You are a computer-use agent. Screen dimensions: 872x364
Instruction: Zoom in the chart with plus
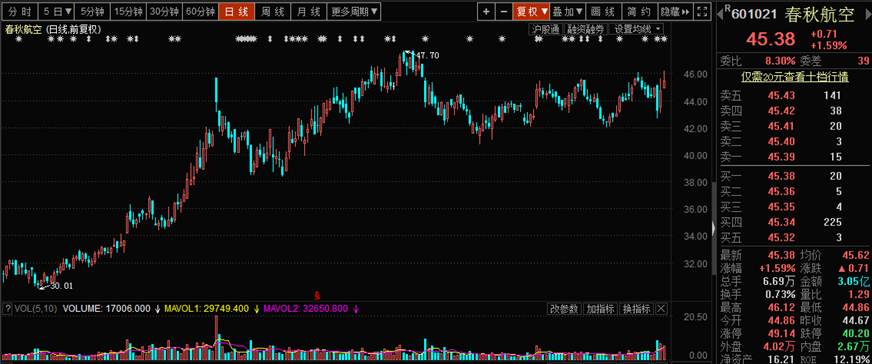487,11
